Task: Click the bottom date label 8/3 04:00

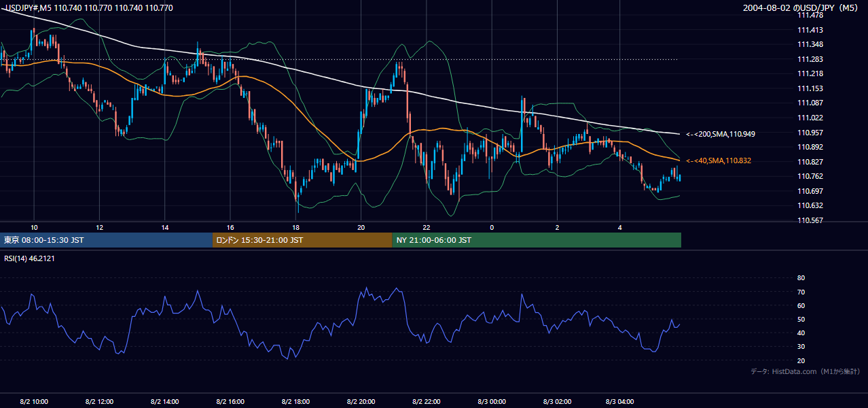Action: coord(620,402)
